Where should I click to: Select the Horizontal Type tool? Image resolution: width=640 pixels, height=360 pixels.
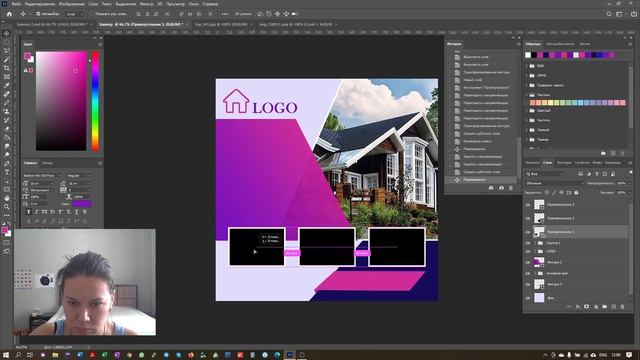tap(7, 172)
